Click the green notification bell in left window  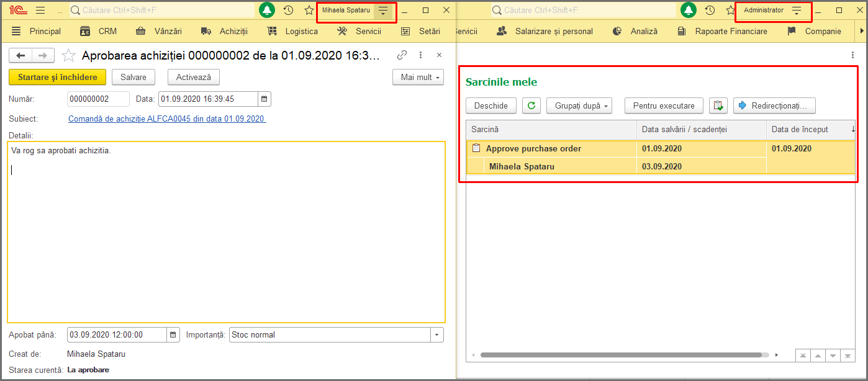[267, 11]
